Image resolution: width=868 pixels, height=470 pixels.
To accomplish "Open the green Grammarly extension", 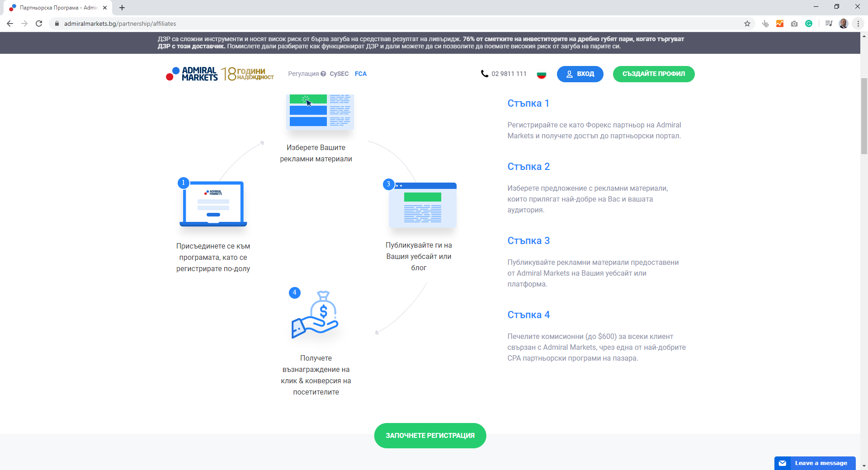I will point(809,23).
